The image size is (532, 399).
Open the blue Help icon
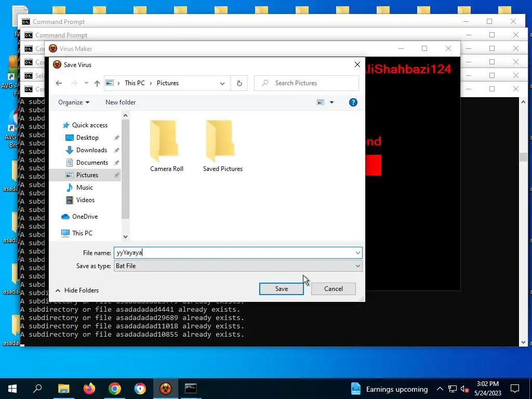pos(353,102)
